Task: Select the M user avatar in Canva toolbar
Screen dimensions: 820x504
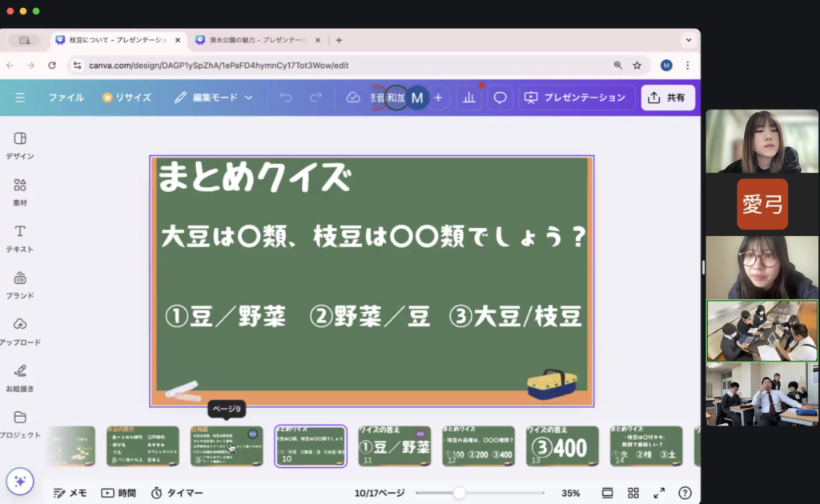Action: click(416, 98)
